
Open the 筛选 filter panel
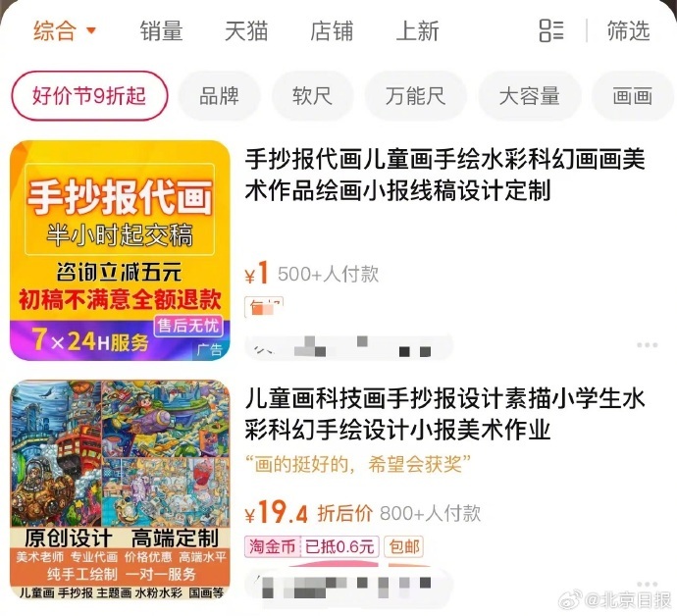(x=628, y=30)
